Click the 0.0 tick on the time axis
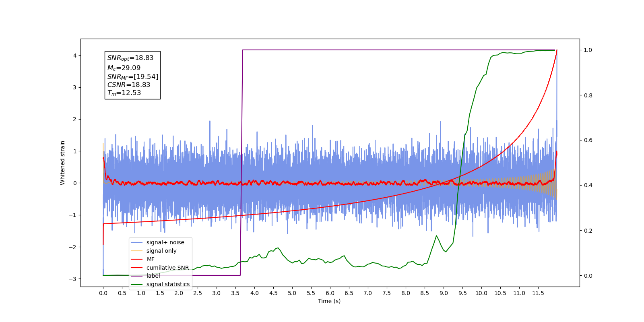Image resolution: width=644 pixels, height=322 pixels. tap(103, 293)
